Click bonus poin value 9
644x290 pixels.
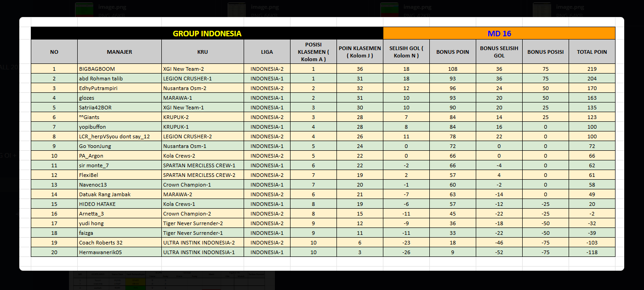pyautogui.click(x=453, y=252)
